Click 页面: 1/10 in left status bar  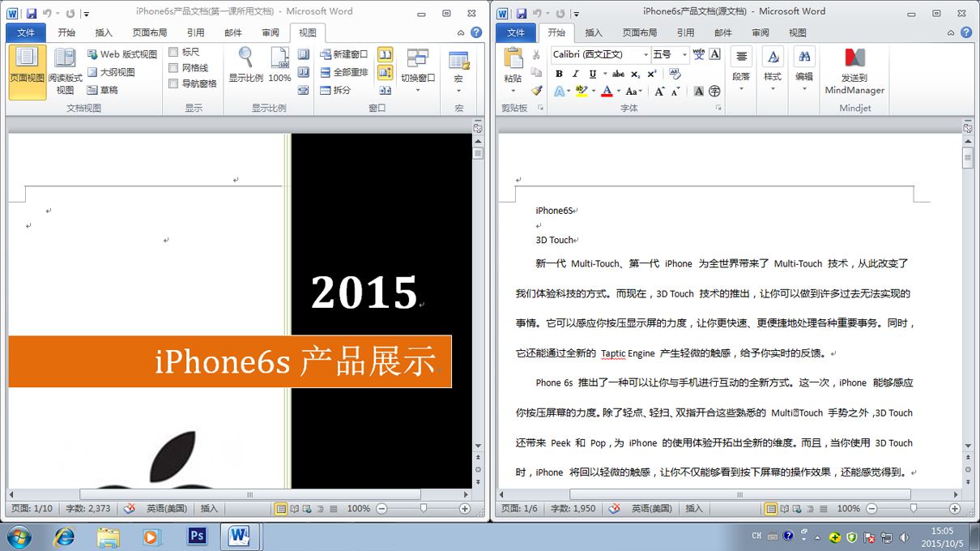coord(32,509)
